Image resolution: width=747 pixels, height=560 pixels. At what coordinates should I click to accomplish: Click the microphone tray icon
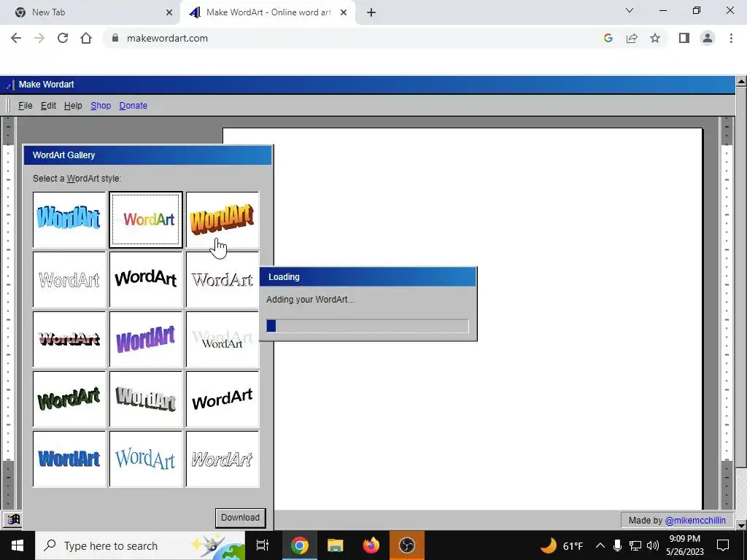click(617, 545)
